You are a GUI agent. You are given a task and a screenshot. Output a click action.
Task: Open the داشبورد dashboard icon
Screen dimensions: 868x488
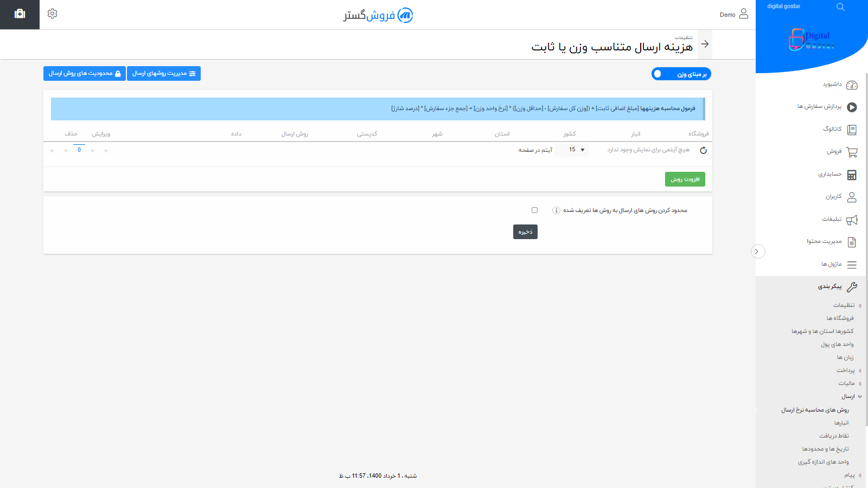[x=852, y=85]
